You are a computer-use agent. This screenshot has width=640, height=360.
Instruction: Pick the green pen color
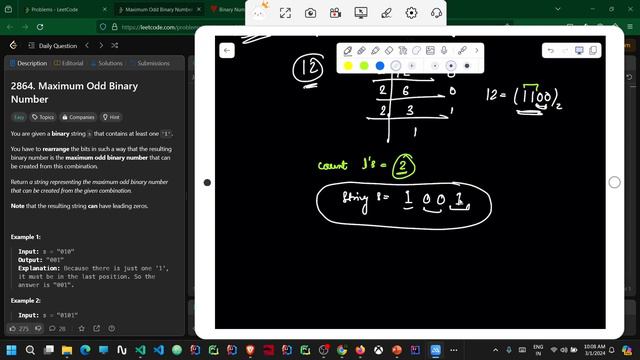pos(364,66)
